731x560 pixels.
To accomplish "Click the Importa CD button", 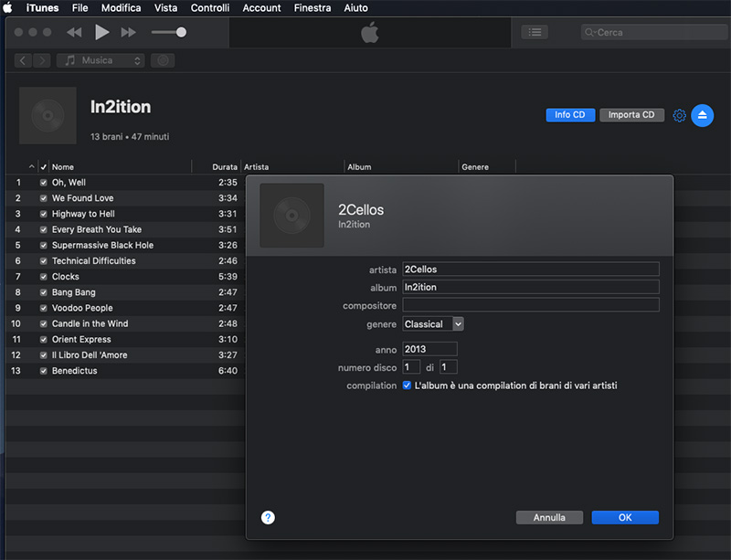I will 631,115.
